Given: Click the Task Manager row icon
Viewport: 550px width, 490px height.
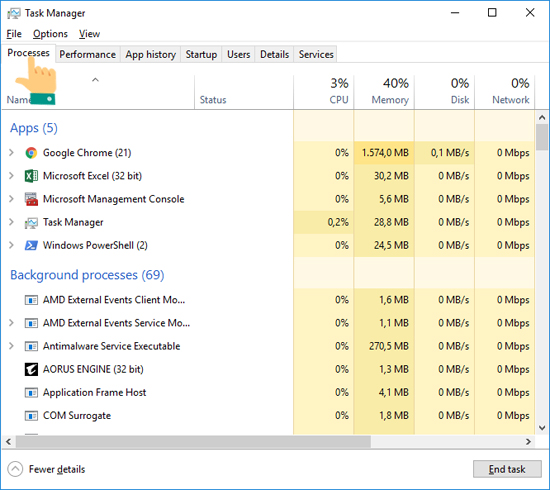Looking at the screenshot, I should click(x=31, y=222).
